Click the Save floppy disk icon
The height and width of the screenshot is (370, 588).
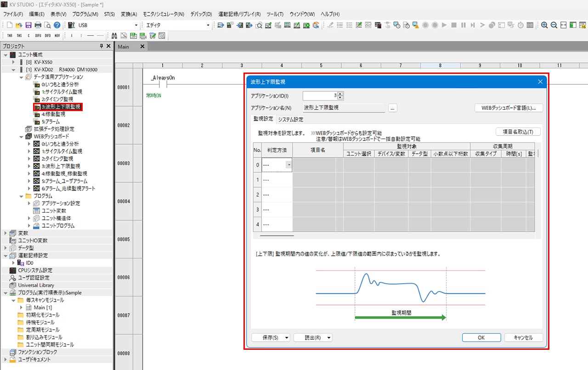28,25
